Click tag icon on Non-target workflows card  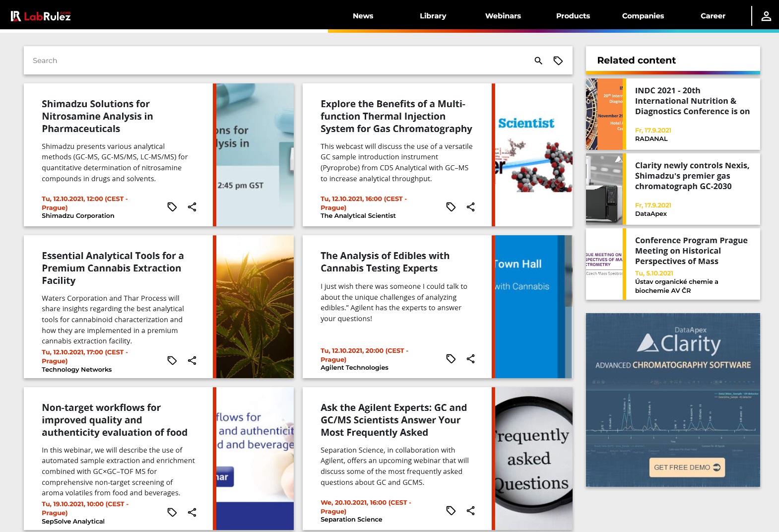coord(172,512)
